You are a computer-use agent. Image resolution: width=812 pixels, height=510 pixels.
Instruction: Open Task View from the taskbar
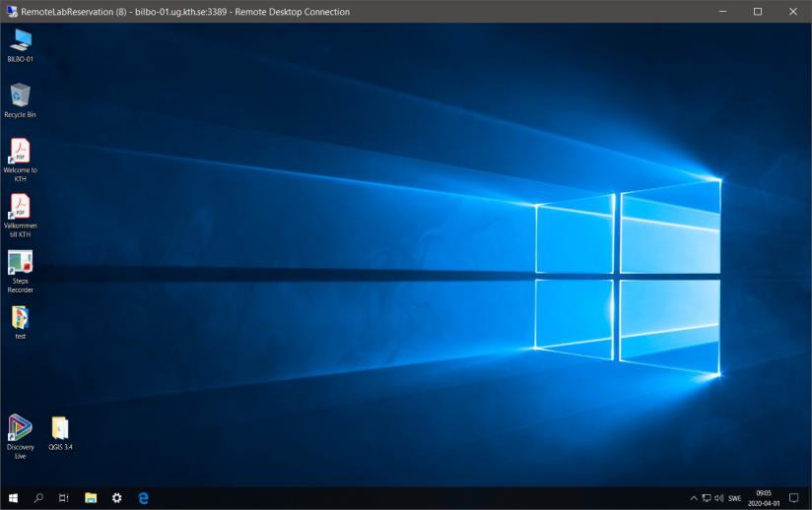(x=64, y=498)
